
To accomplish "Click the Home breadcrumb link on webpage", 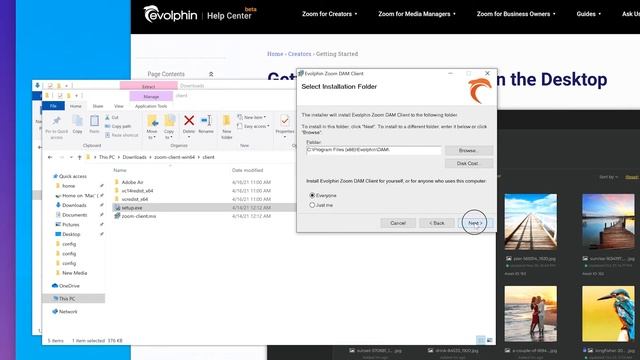I will click(x=275, y=54).
